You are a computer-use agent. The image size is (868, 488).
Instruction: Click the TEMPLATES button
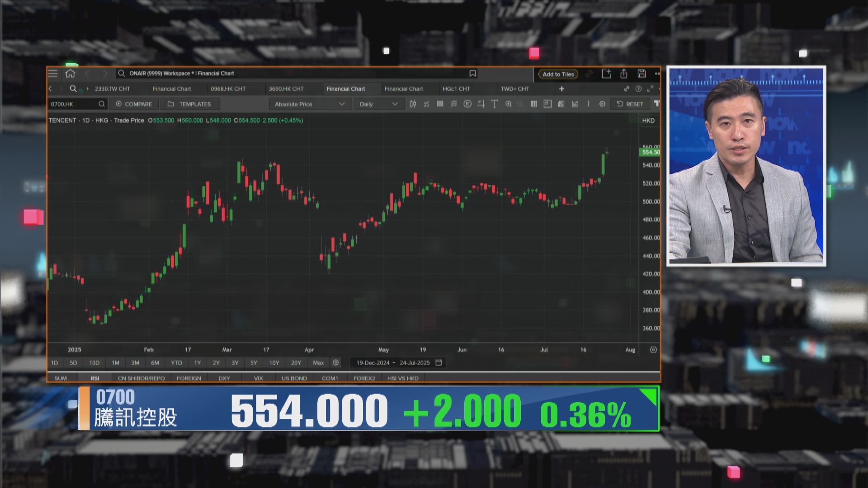click(190, 104)
